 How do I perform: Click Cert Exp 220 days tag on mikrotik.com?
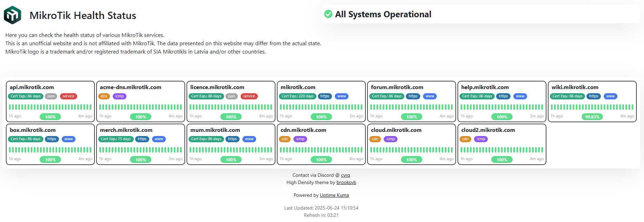(x=298, y=96)
